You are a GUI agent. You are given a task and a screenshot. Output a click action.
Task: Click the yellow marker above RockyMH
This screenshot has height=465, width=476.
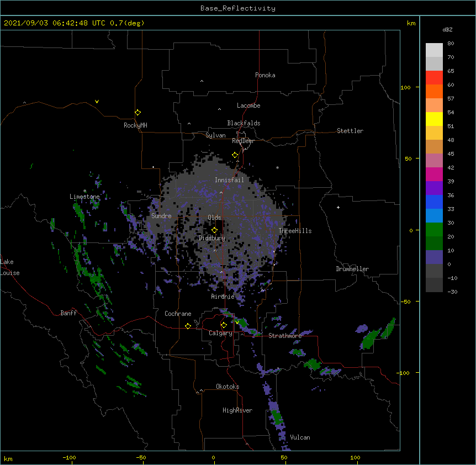pos(138,113)
